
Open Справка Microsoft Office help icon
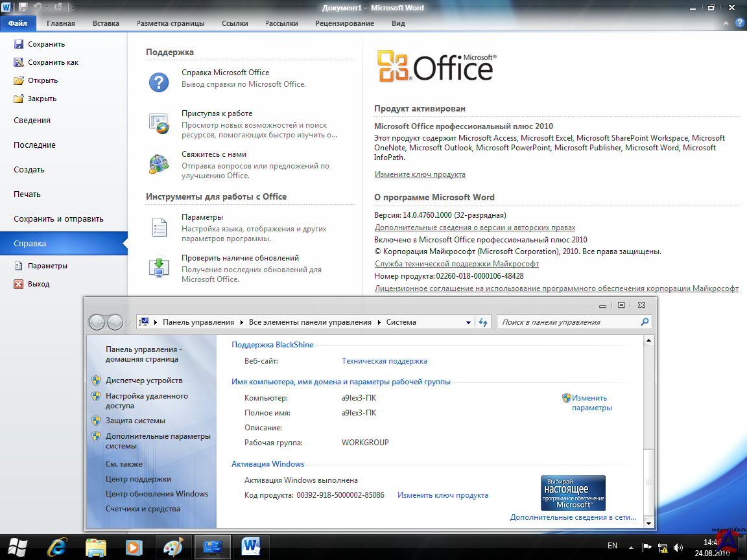click(159, 82)
